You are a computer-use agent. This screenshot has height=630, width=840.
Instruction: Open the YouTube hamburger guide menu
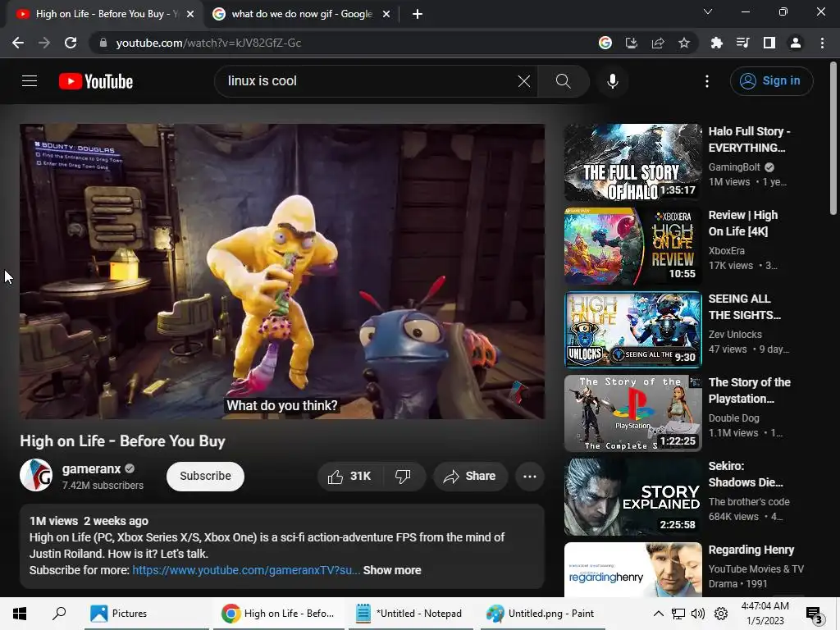[x=30, y=81]
